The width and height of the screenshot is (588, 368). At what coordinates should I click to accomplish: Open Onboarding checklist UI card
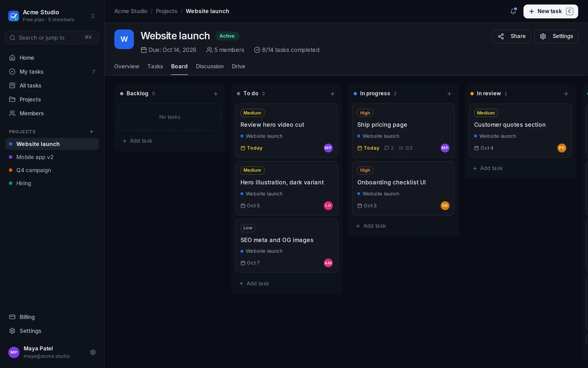point(403,188)
